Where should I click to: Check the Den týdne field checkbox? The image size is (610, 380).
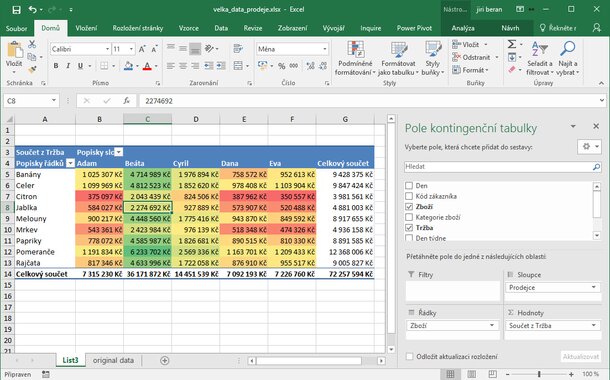click(x=409, y=238)
